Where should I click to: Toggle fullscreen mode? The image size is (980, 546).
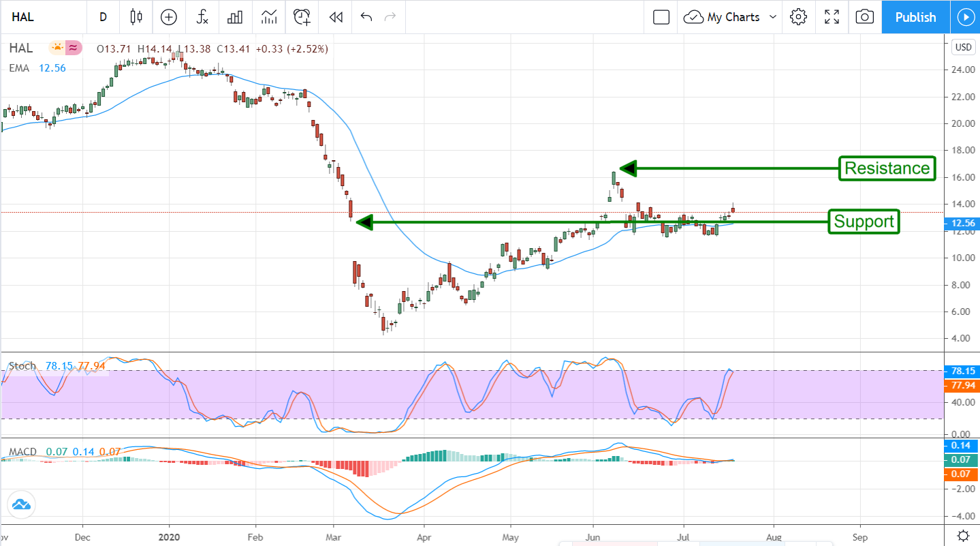coord(832,17)
